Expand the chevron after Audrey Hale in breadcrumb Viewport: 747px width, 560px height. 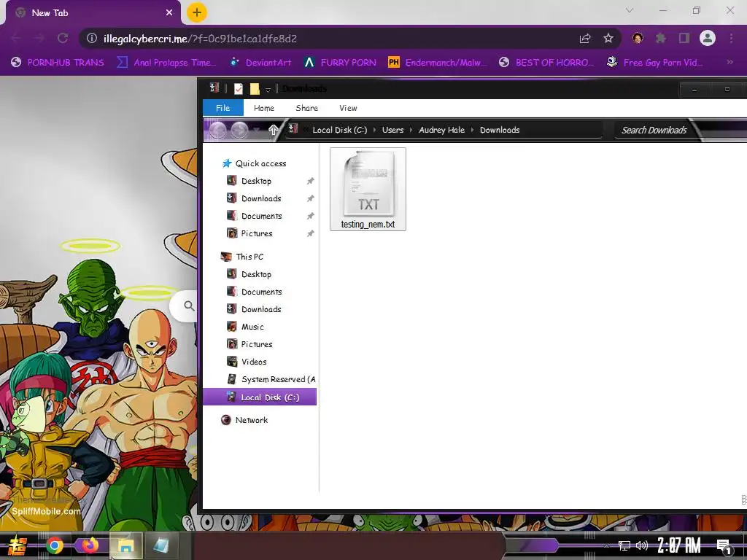(x=472, y=130)
